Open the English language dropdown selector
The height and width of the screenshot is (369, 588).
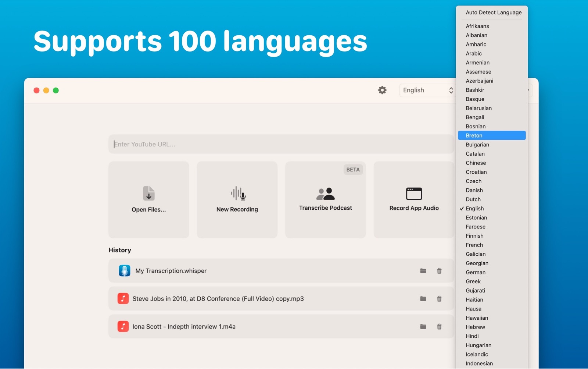click(x=427, y=90)
